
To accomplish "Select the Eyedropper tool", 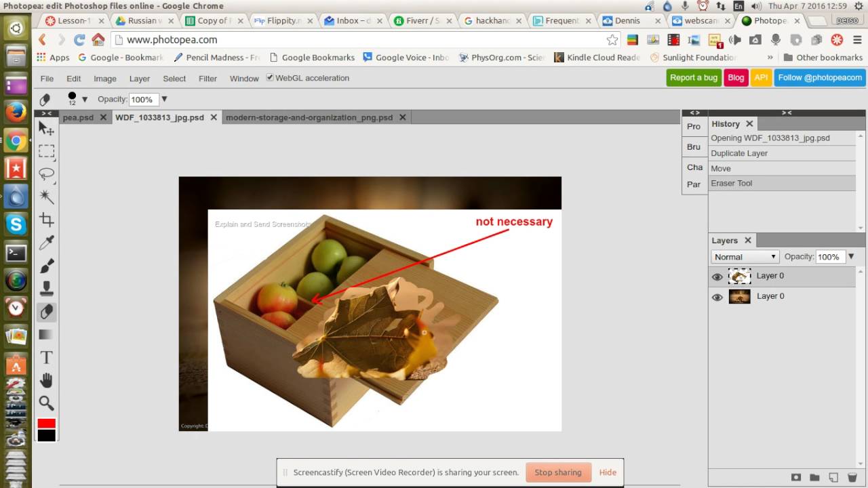I will point(46,243).
